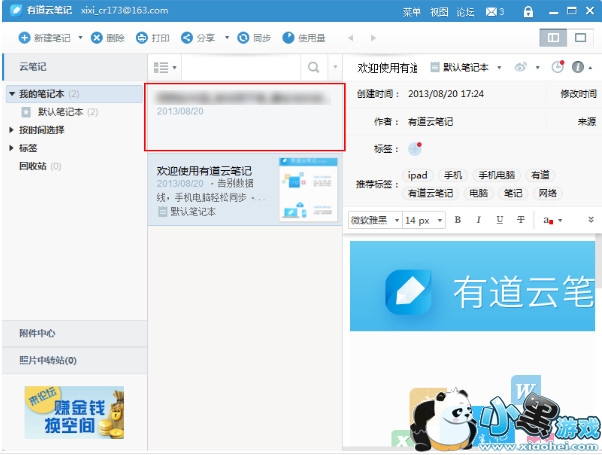Viewport: 602px width, 455px height.
Task: Open the search options dropdown arrow
Action: point(335,67)
